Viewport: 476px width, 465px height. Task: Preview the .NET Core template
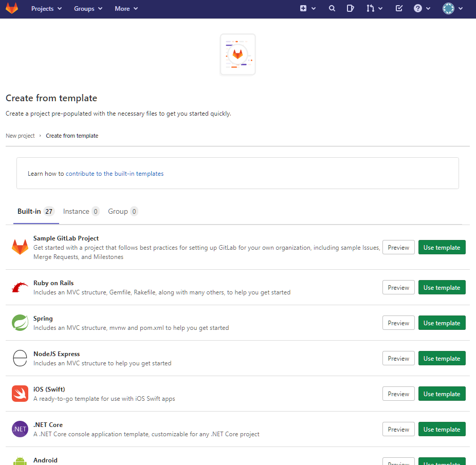(398, 430)
